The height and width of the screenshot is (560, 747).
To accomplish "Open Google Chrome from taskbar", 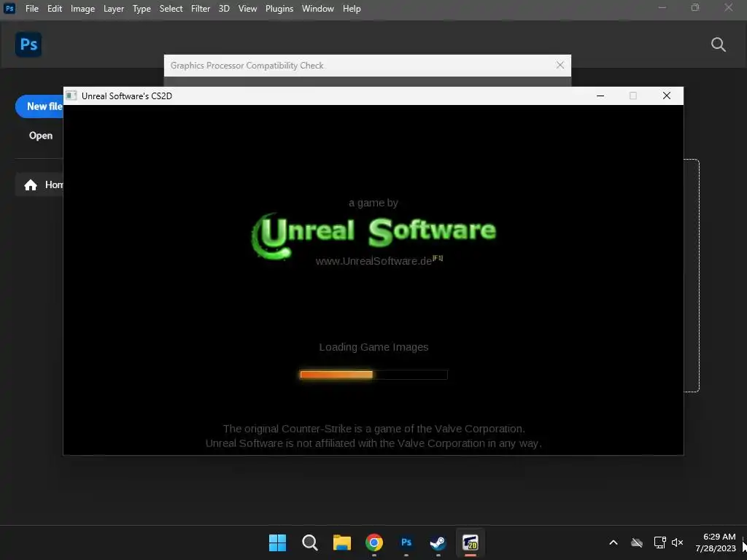I will pos(374,542).
